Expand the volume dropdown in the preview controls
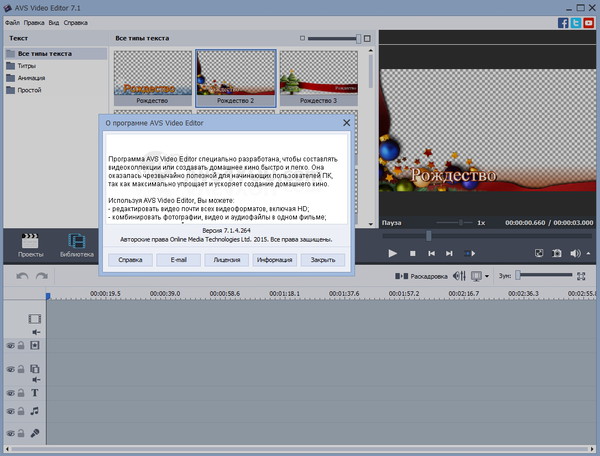This screenshot has width=600, height=456. (589, 254)
